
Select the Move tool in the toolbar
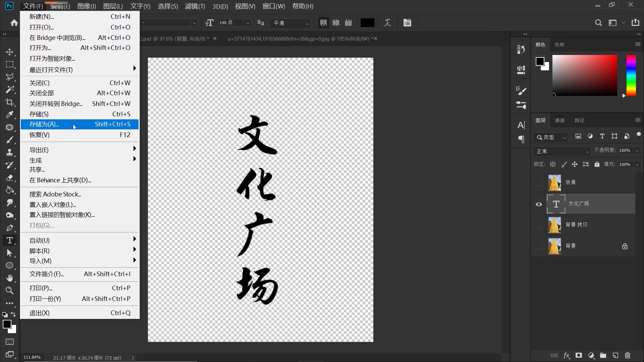[x=10, y=52]
